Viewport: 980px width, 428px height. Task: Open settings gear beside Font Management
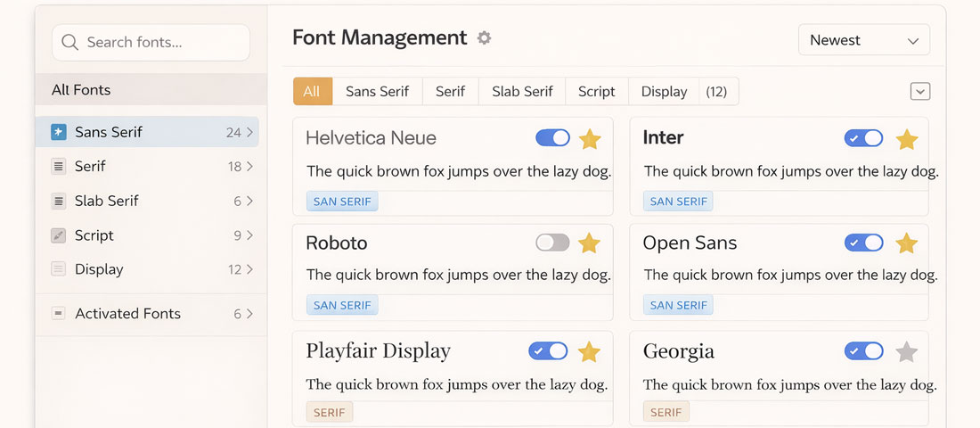484,38
